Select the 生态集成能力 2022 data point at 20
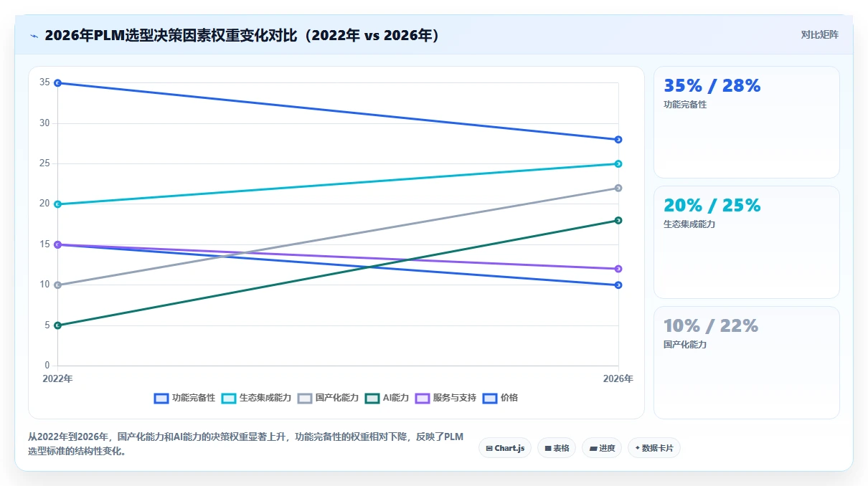Screen dimensions: 868x486 pos(57,204)
